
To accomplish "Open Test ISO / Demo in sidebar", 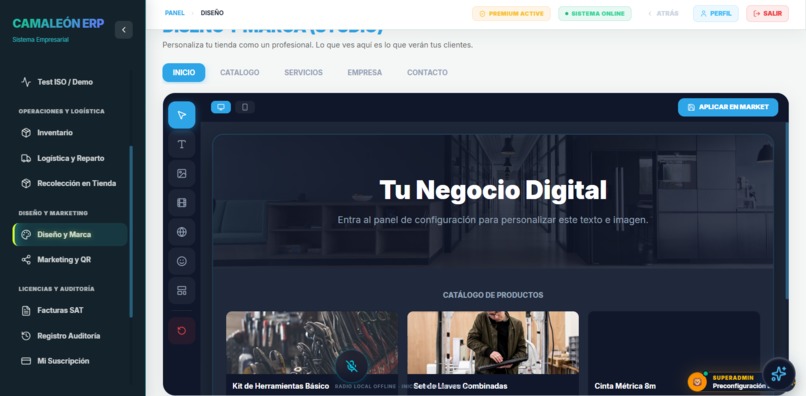I will pyautogui.click(x=69, y=82).
